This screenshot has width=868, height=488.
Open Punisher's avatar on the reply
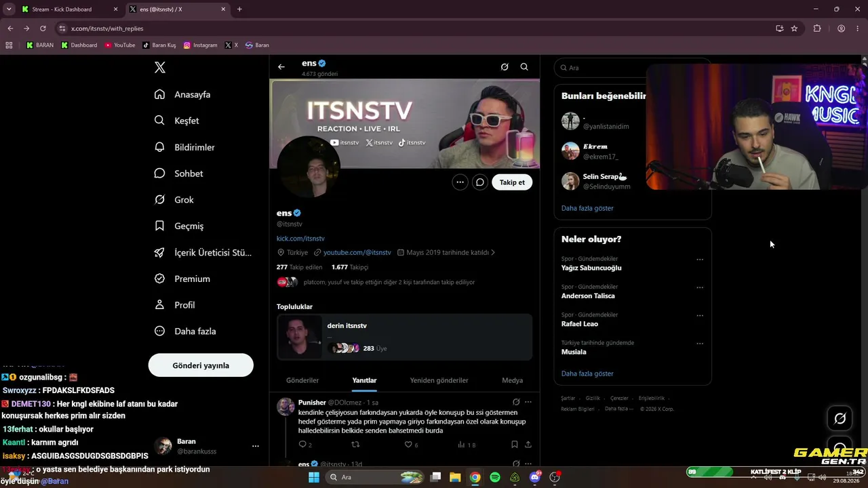coord(285,407)
